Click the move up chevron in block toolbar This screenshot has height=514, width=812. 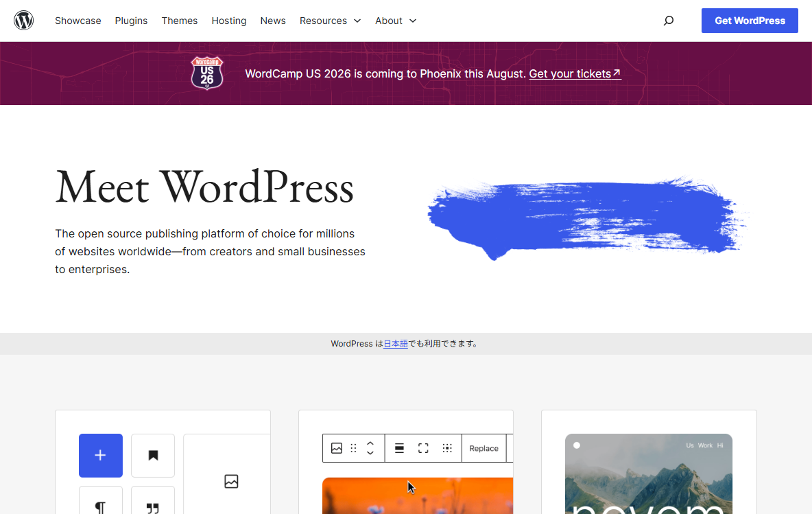point(370,443)
